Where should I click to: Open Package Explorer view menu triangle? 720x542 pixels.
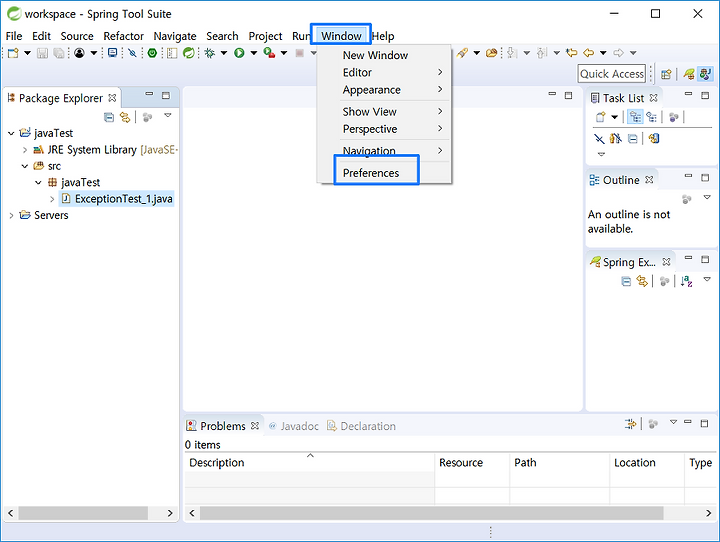[168, 115]
